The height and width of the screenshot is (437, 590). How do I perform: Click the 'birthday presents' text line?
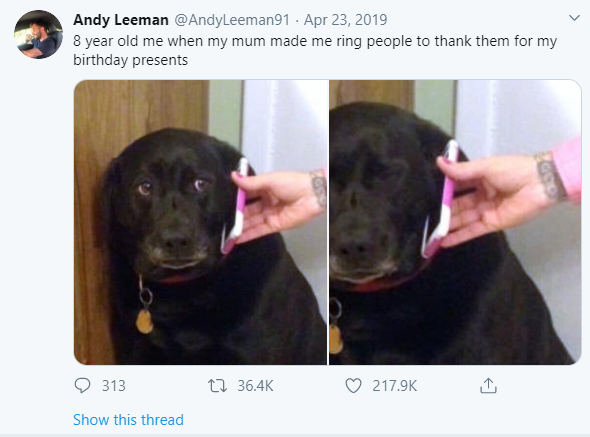131,60
